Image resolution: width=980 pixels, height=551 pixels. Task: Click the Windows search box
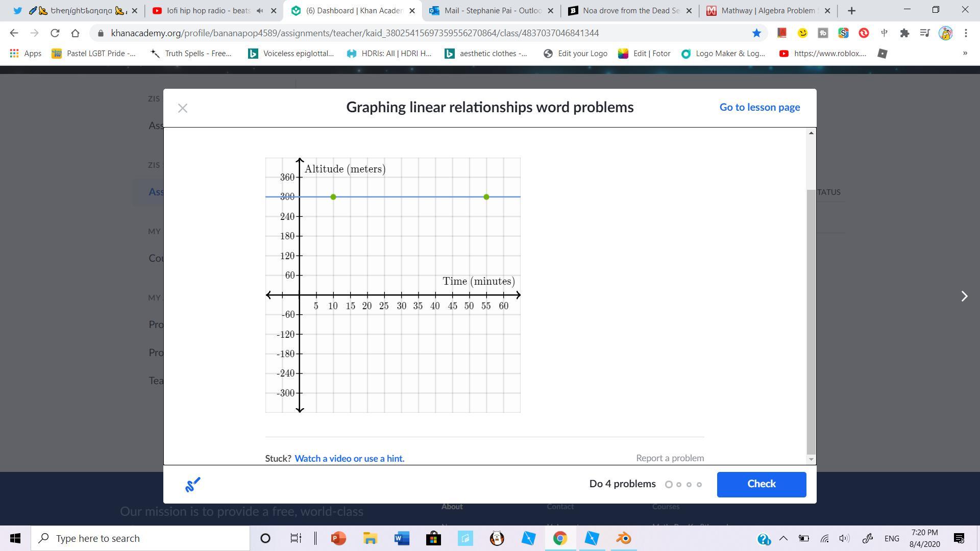tap(140, 538)
